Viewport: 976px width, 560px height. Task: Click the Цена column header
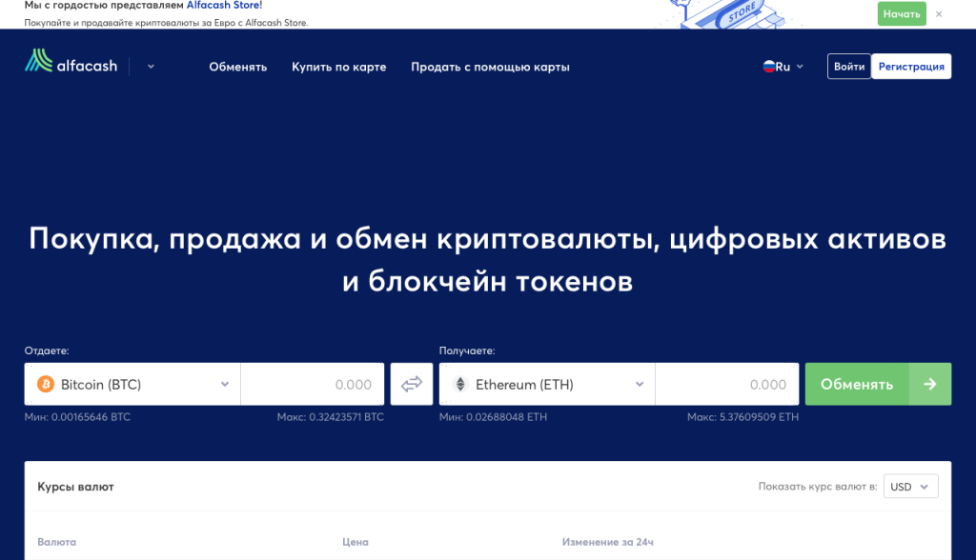click(x=356, y=542)
